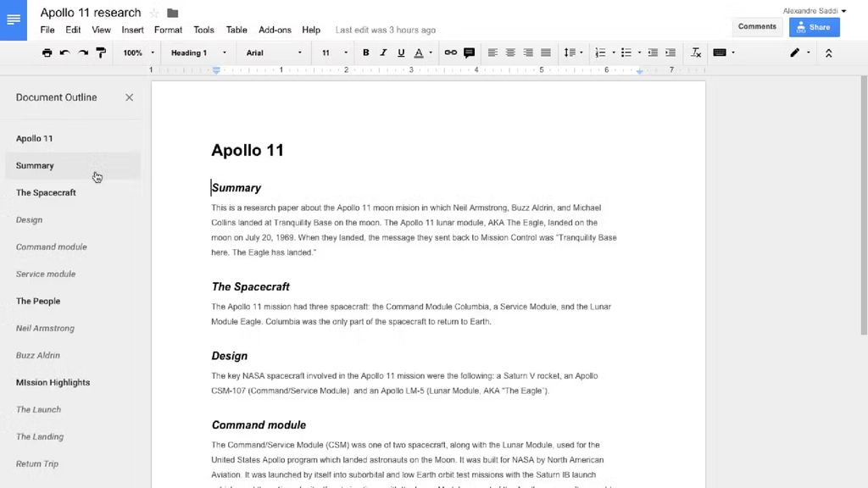Open the text color picker

[420, 53]
